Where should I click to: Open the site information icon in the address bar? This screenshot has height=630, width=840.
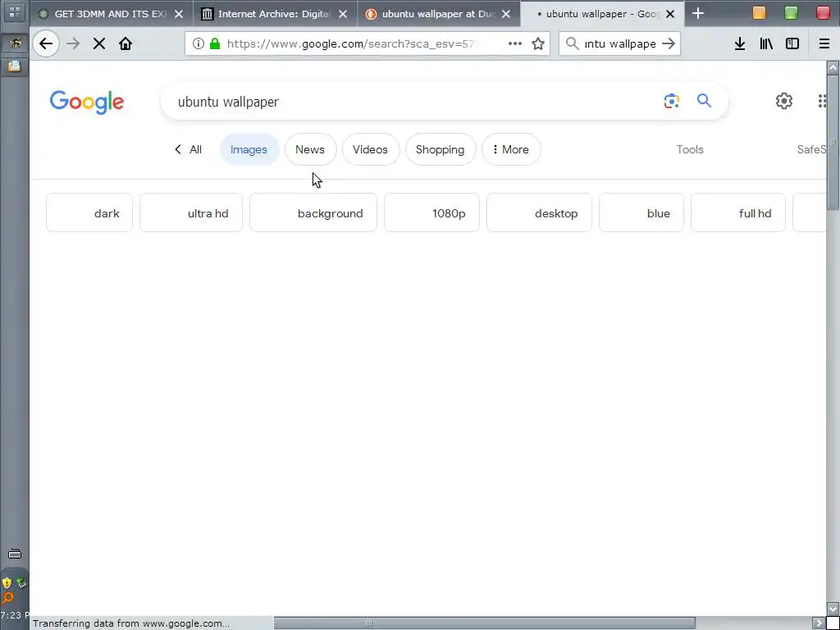click(199, 43)
